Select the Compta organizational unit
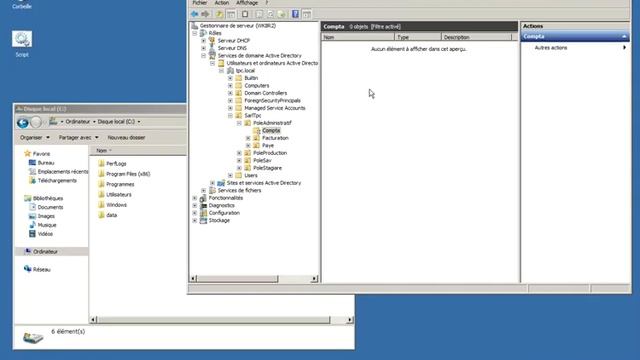 (x=271, y=130)
